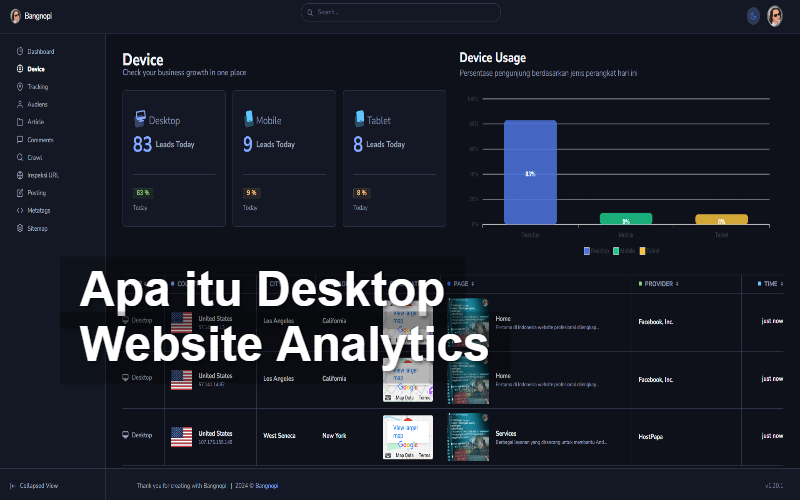Open the Metatags code icon
The height and width of the screenshot is (500, 800).
click(x=20, y=210)
